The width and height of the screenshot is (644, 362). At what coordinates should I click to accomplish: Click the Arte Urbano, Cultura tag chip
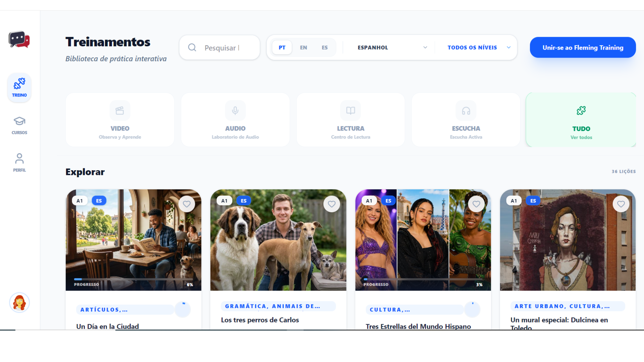[568, 306]
